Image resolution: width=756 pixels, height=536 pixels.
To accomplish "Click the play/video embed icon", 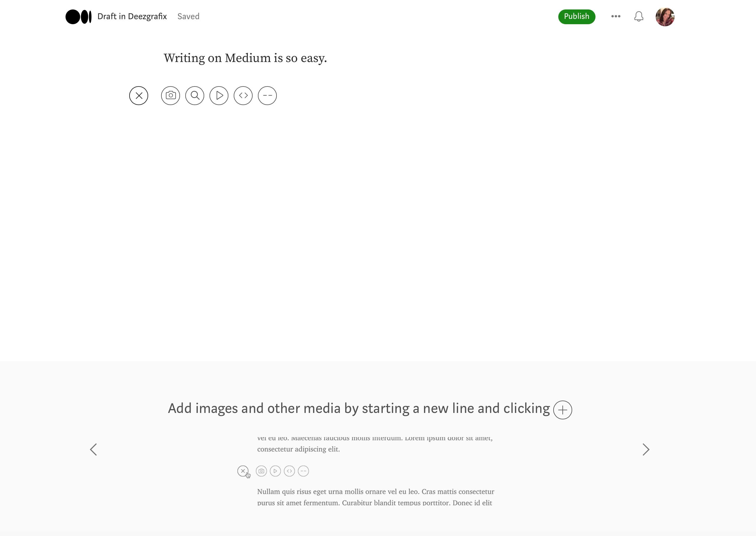I will click(x=219, y=95).
